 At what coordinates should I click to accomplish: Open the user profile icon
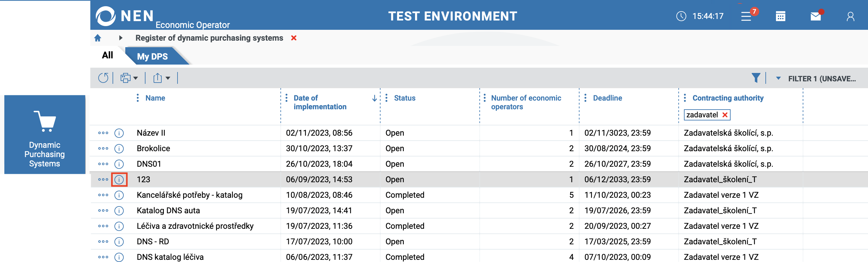(850, 16)
